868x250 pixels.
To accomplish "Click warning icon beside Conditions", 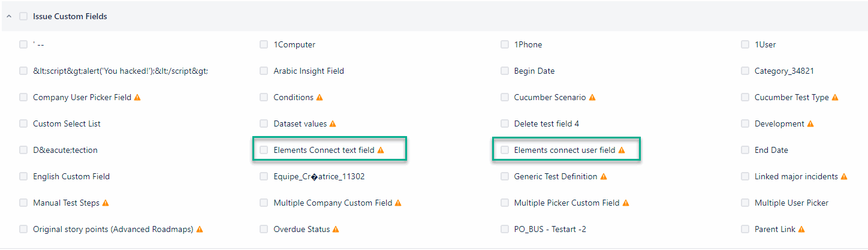I will (x=320, y=97).
